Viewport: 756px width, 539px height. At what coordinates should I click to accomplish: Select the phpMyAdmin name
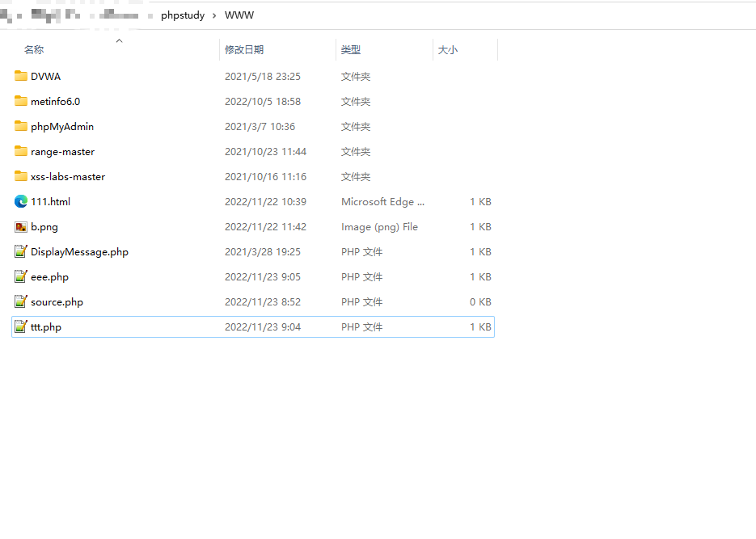pos(62,127)
